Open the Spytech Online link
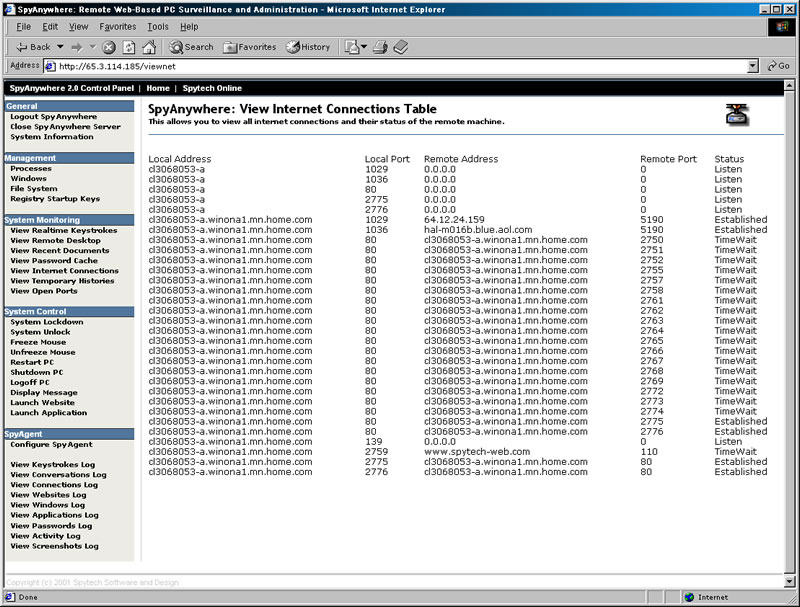The width and height of the screenshot is (800, 607). [212, 88]
